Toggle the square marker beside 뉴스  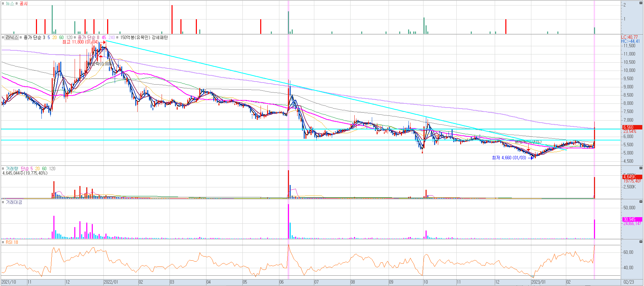point(3,3)
